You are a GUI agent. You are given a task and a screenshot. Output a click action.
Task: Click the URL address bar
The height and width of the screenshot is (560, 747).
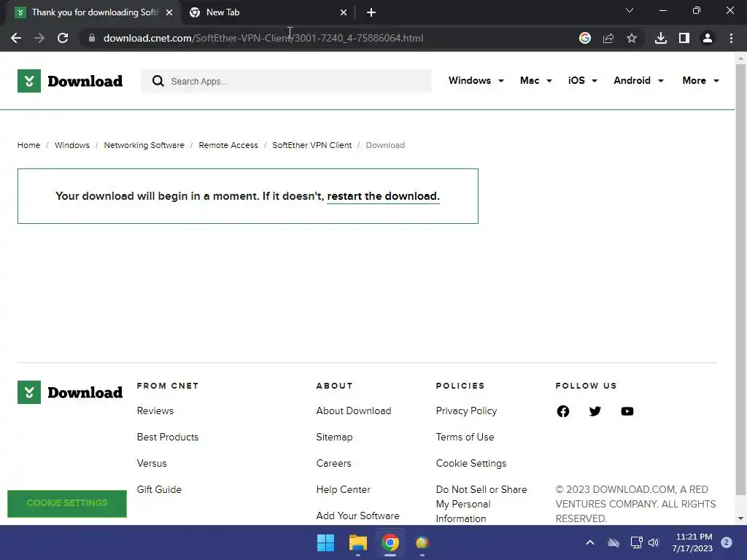329,38
